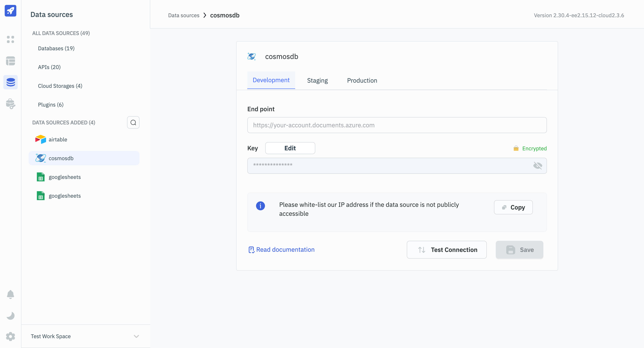Expand the Databases category list
Image resolution: width=644 pixels, height=348 pixels.
[56, 48]
